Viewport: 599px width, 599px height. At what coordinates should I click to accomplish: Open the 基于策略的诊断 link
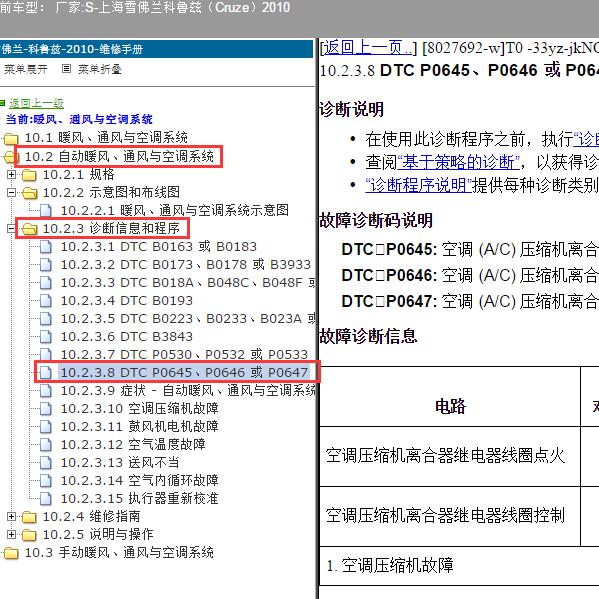[x=458, y=162]
